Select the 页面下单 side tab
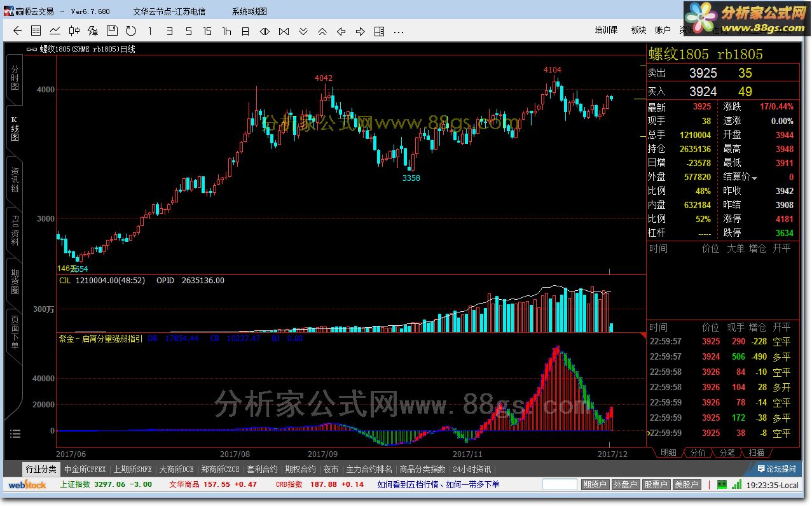This screenshot has height=506, width=812. point(15,332)
